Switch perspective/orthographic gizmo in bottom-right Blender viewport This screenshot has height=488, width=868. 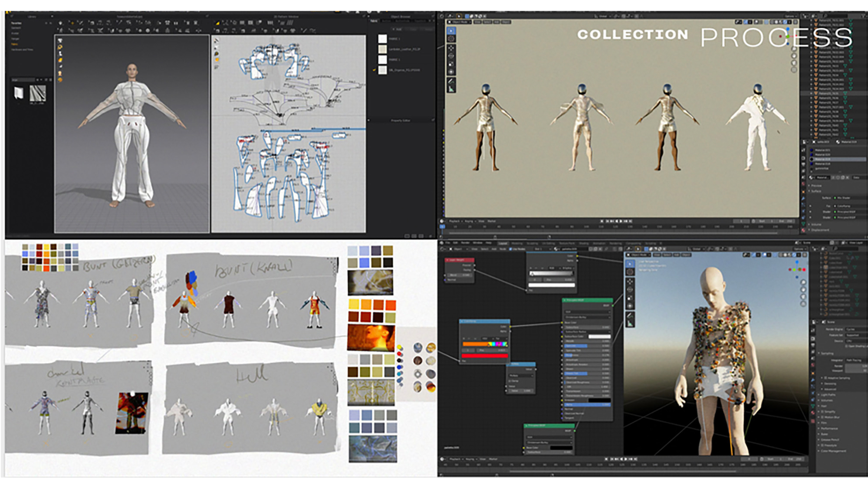(803, 304)
